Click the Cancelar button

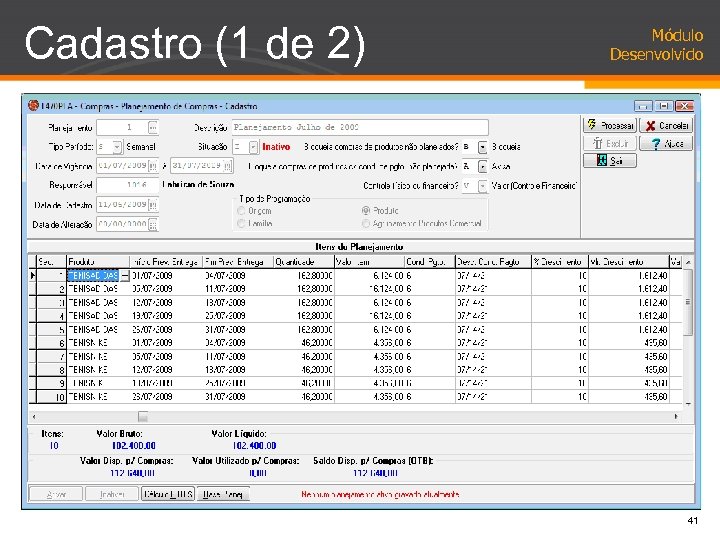point(666,125)
